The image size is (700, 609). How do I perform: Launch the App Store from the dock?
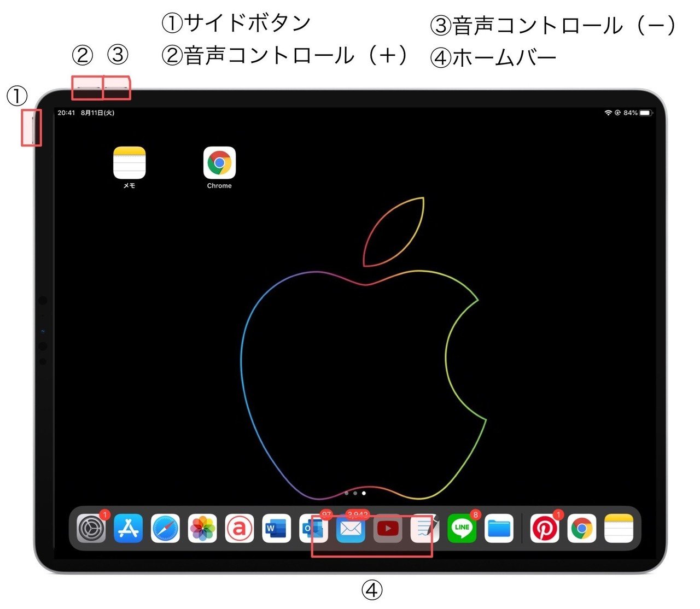pos(128,529)
